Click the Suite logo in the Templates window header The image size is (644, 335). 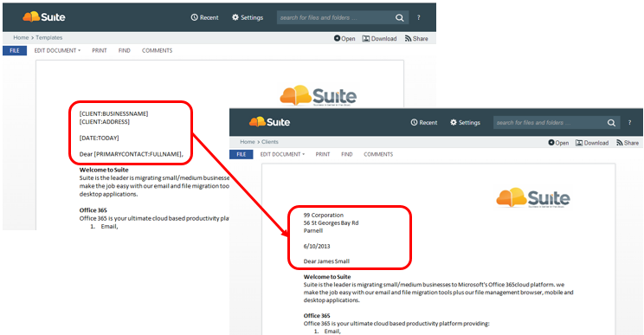coord(44,16)
